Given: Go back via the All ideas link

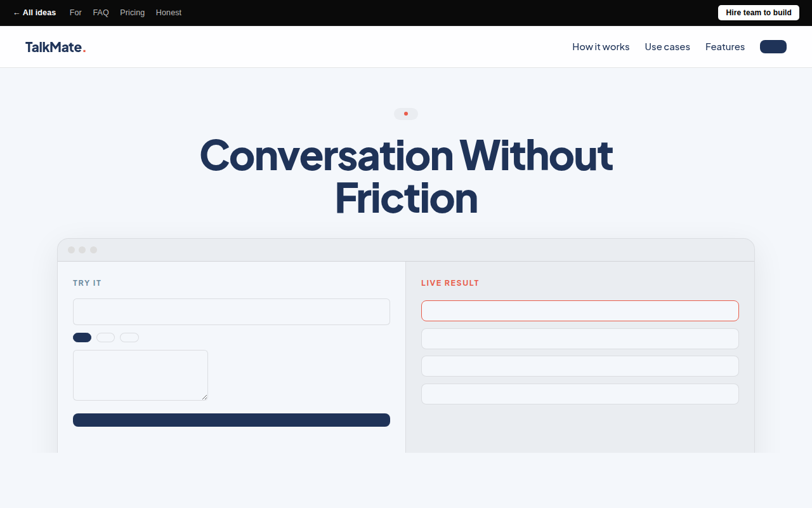Looking at the screenshot, I should point(34,13).
